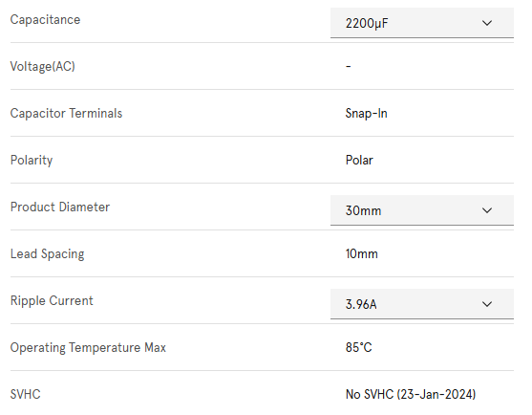This screenshot has width=532, height=415.
Task: Click the chevron arrow next to 30mm
Action: (x=487, y=210)
